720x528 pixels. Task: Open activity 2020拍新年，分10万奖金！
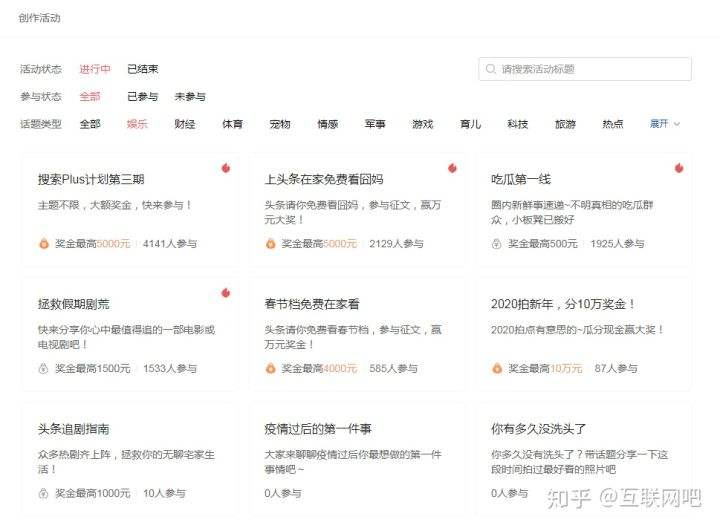(563, 304)
